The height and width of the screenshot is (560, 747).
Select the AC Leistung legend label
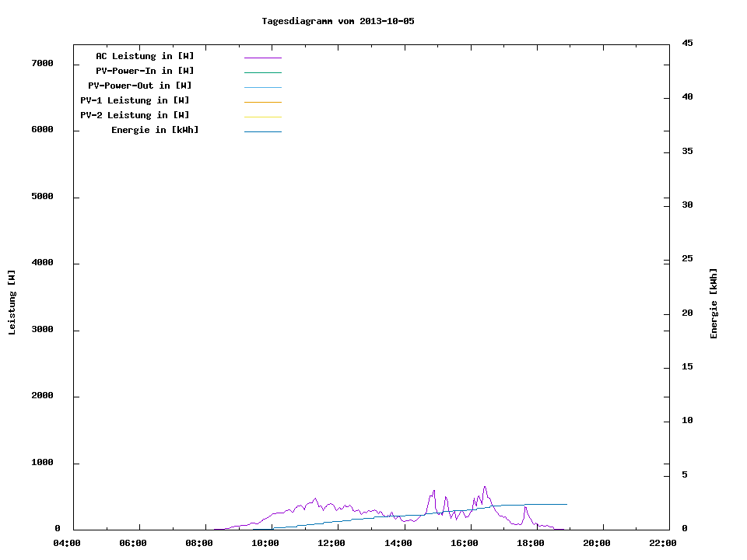145,56
